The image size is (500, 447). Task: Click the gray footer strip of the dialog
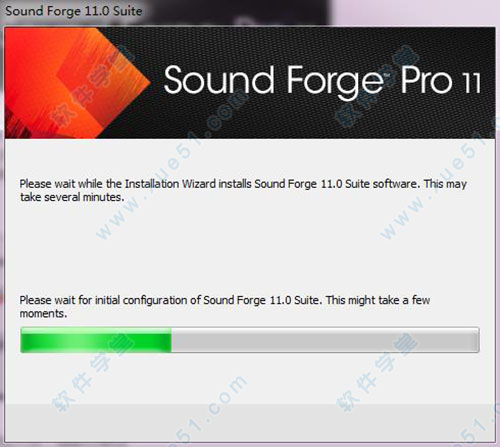(250, 423)
